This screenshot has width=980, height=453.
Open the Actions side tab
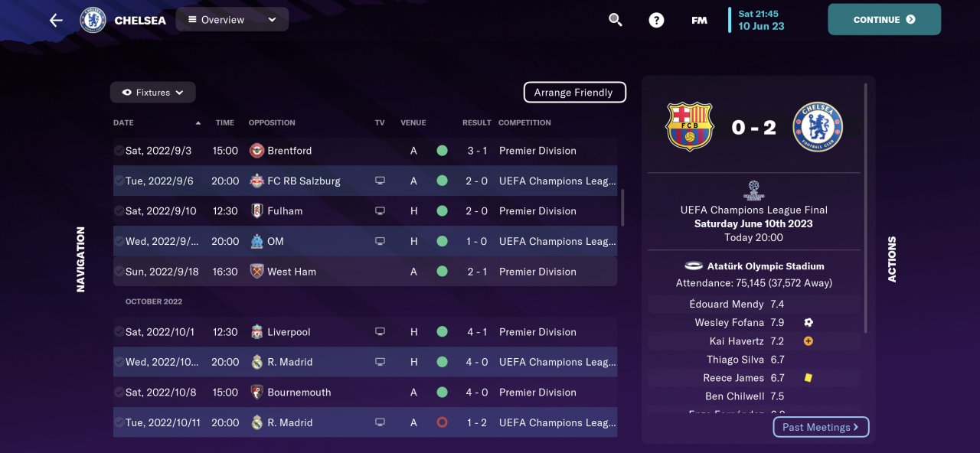[x=892, y=259]
